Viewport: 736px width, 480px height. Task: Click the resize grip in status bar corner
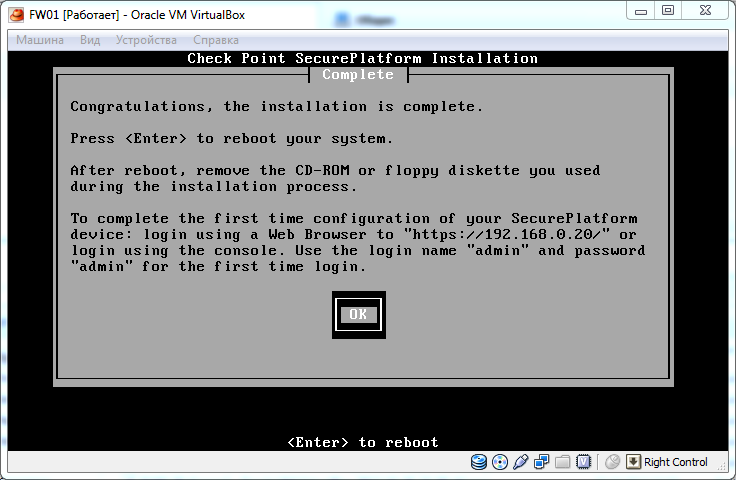(721, 465)
